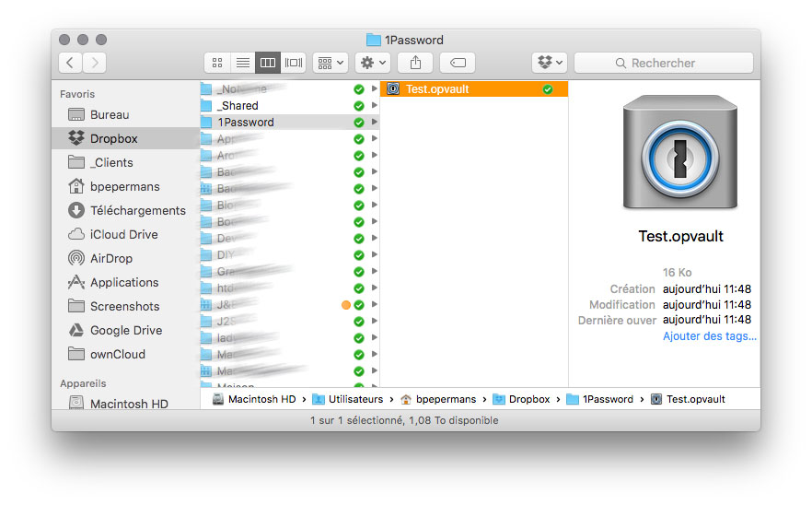812x505 pixels.
Task: Open _Clients sidebar folder
Action: (x=126, y=162)
